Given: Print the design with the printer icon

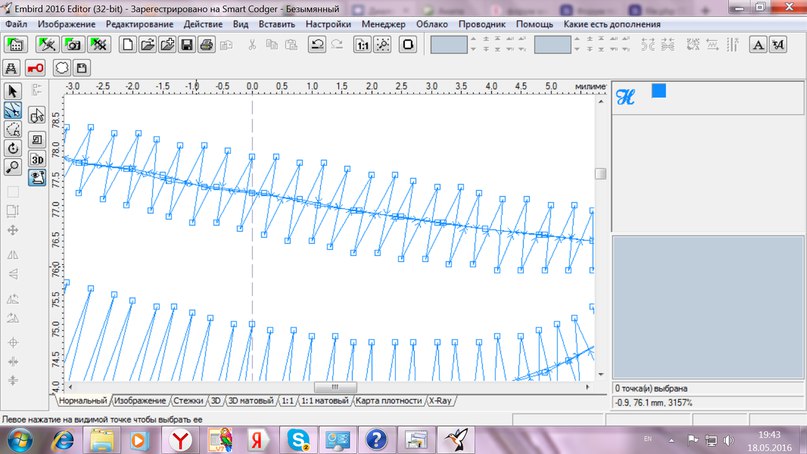Looking at the screenshot, I should point(206,45).
